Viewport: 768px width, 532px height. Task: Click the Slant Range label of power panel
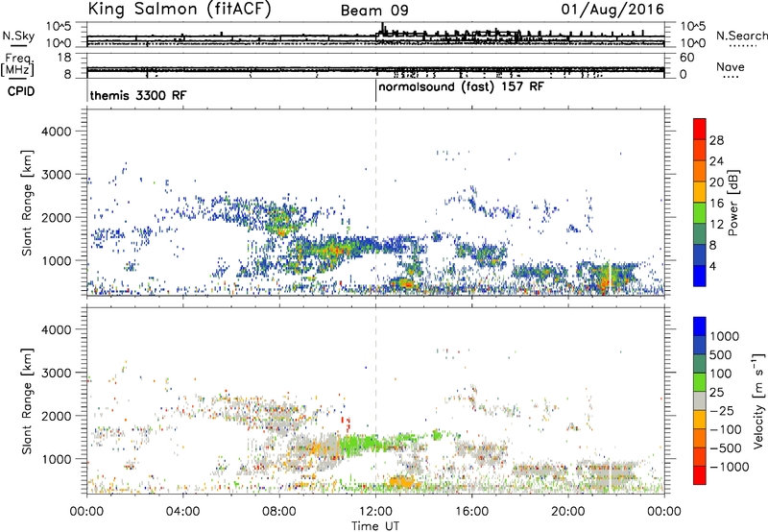click(27, 203)
